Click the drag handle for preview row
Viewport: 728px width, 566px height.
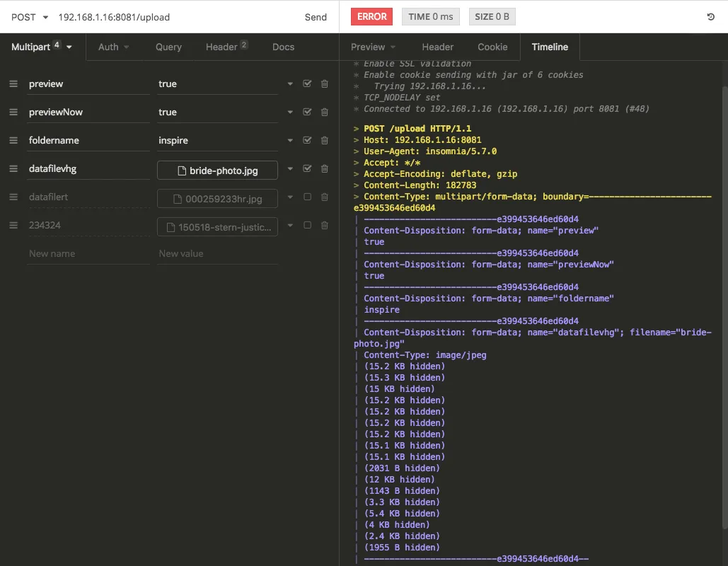click(x=13, y=84)
